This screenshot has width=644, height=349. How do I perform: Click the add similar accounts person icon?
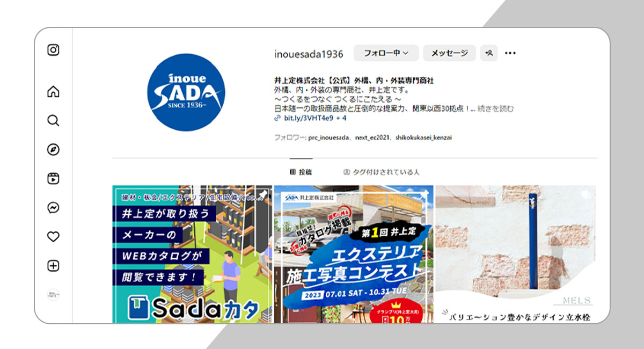click(489, 53)
